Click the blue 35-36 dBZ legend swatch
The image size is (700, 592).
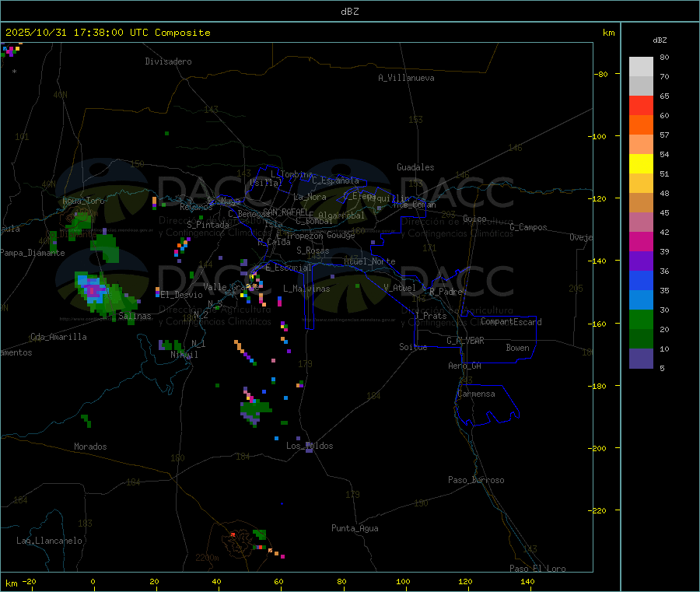(x=641, y=280)
